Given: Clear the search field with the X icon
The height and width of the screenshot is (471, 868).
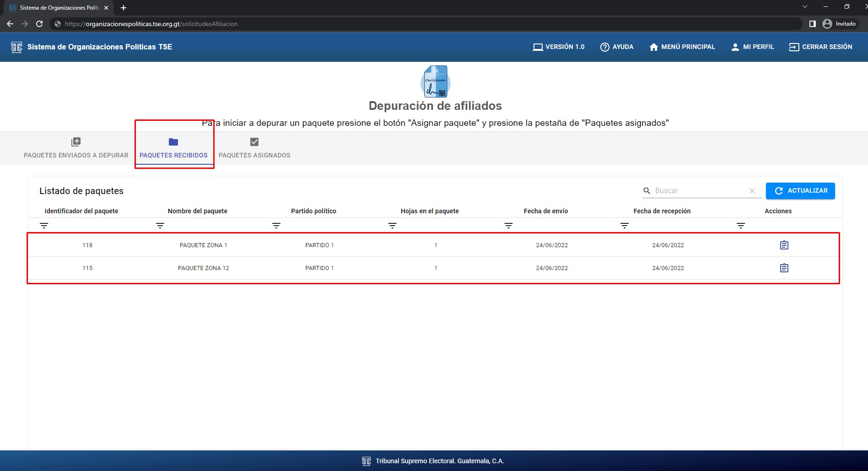Looking at the screenshot, I should tap(752, 191).
